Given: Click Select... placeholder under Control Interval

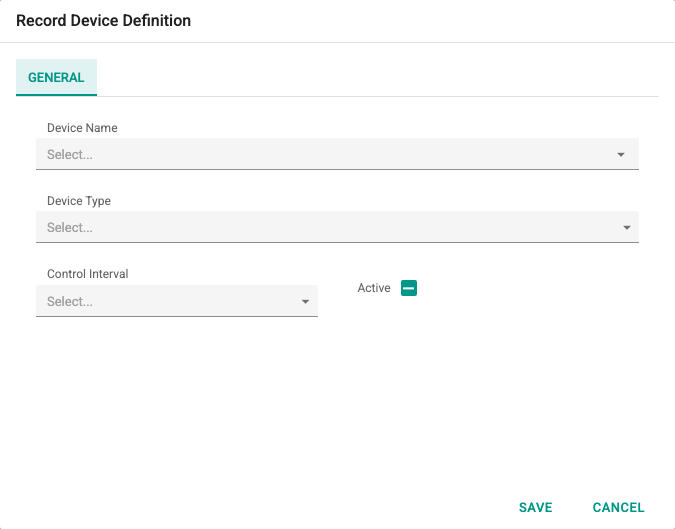Looking at the screenshot, I should click(x=70, y=302).
